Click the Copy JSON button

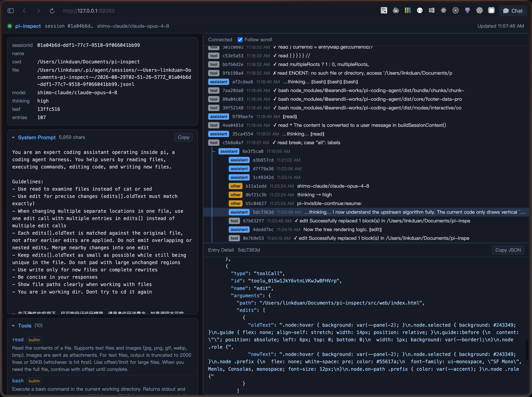pos(508,250)
